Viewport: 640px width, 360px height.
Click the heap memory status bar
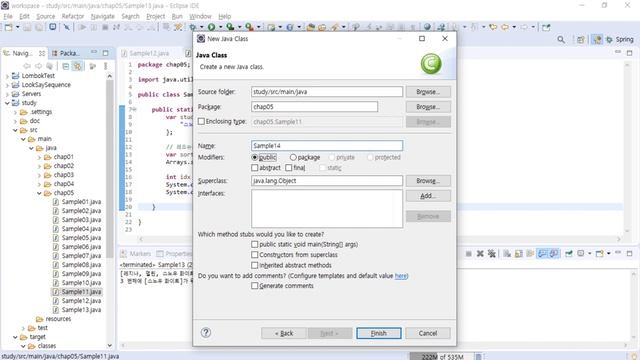pos(442,356)
